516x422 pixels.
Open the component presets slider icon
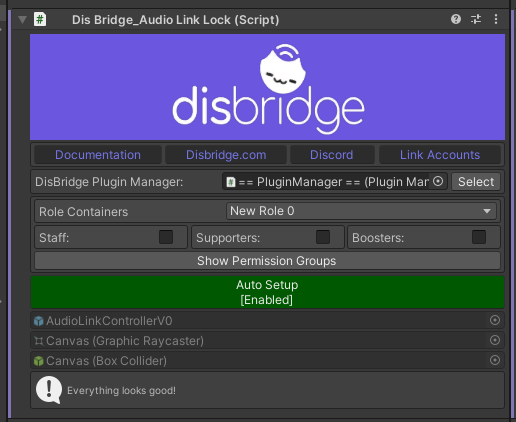(476, 19)
